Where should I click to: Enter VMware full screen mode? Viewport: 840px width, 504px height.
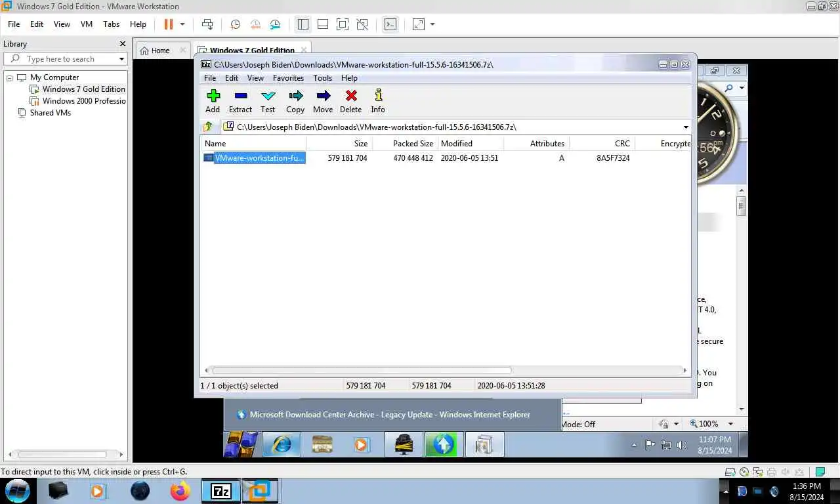pos(343,24)
